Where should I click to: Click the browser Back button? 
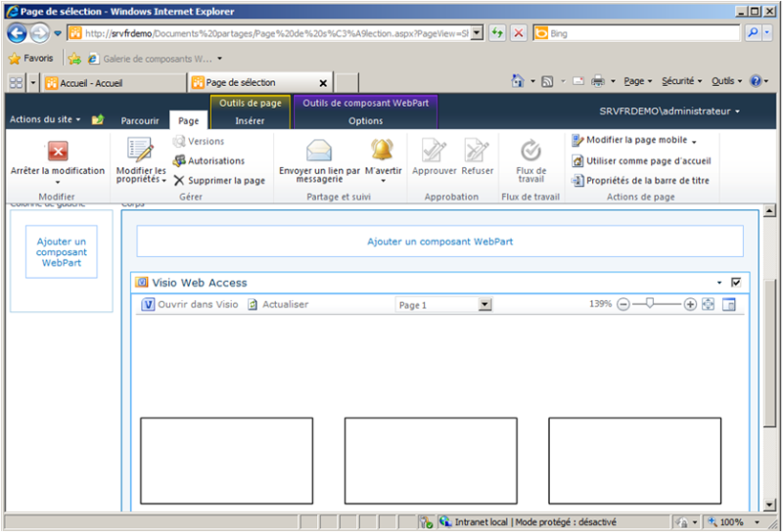coord(17,33)
